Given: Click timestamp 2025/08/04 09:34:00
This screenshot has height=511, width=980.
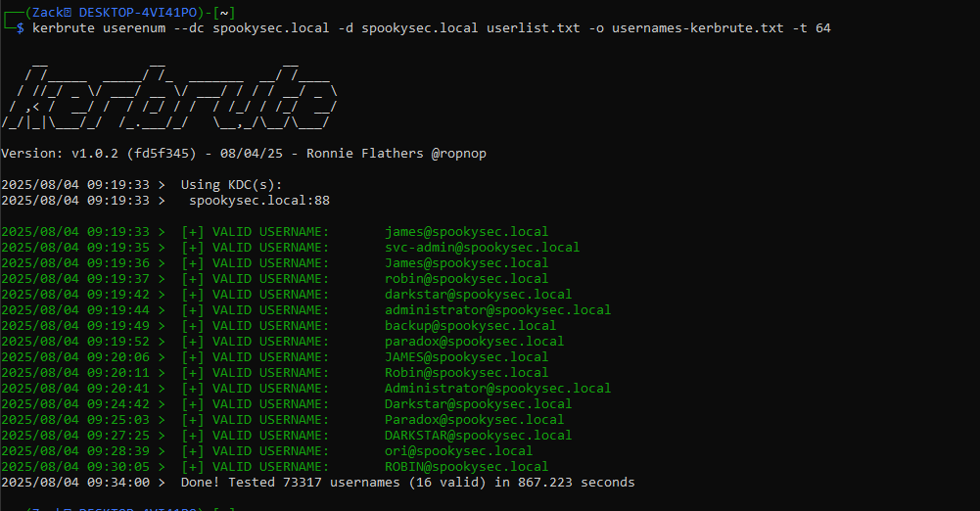Looking at the screenshot, I should [75, 483].
